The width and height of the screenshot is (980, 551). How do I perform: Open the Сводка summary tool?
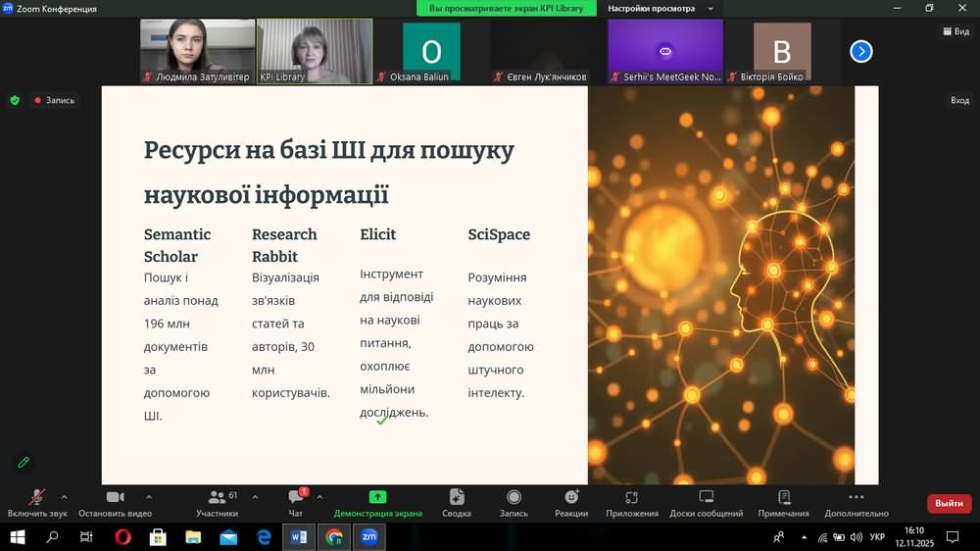pyautogui.click(x=456, y=502)
